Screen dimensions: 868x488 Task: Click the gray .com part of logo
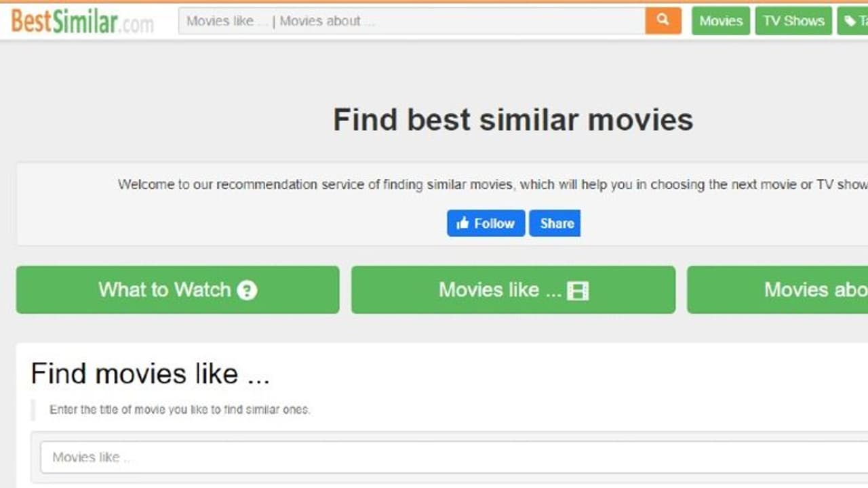click(138, 25)
